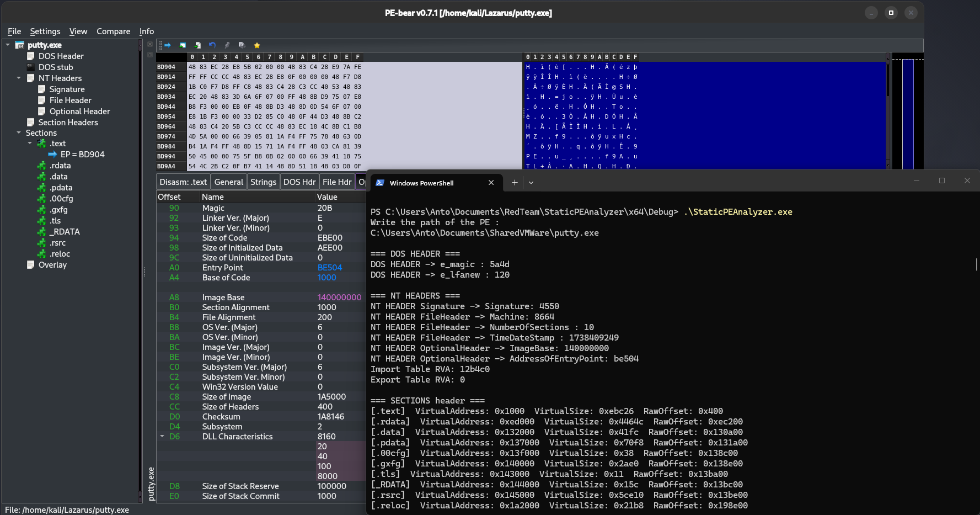Click the blue arrow icon in the toolbar
Image resolution: width=980 pixels, height=515 pixels.
[x=167, y=45]
